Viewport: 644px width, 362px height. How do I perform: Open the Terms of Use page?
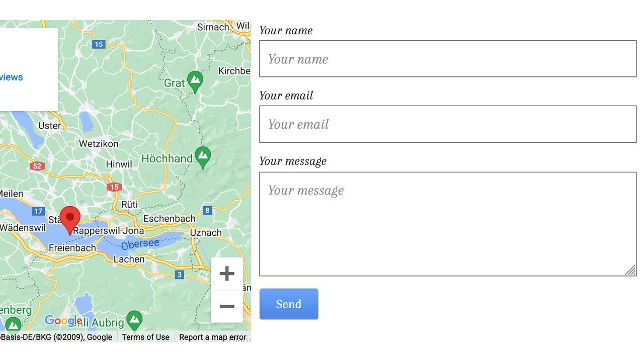pos(145,337)
